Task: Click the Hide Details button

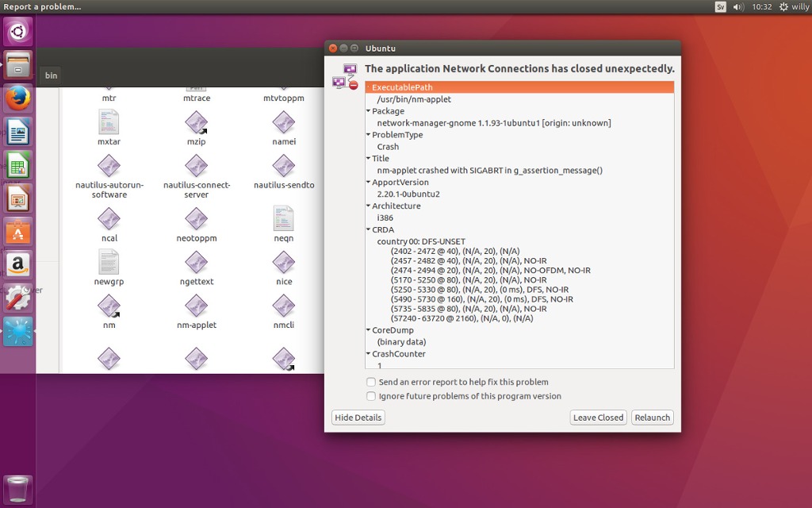Action: coord(358,418)
